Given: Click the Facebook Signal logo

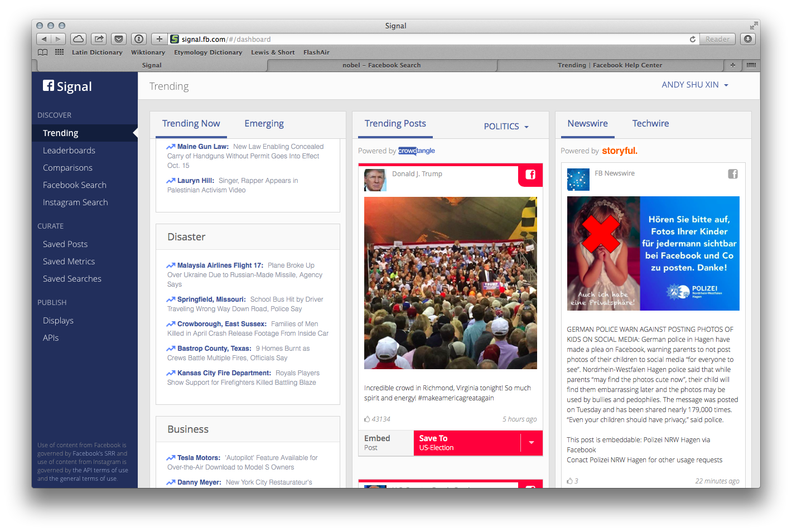Looking at the screenshot, I should pyautogui.click(x=67, y=86).
